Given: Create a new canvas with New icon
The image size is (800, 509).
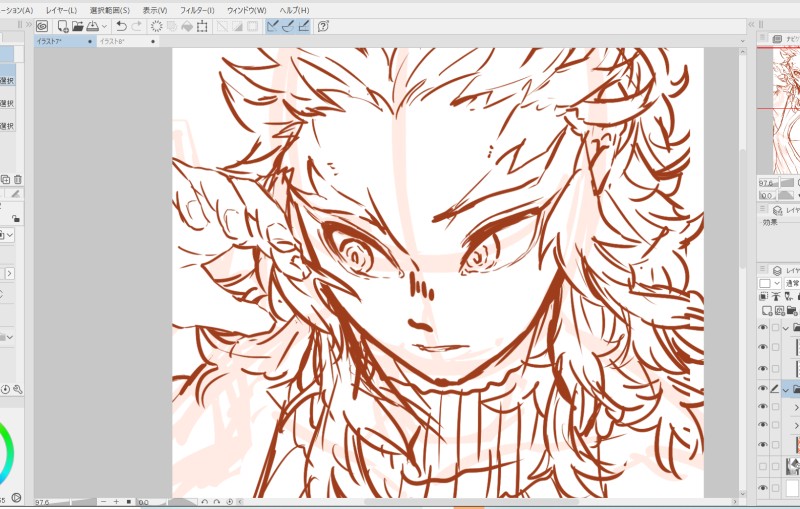Looking at the screenshot, I should pyautogui.click(x=63, y=26).
